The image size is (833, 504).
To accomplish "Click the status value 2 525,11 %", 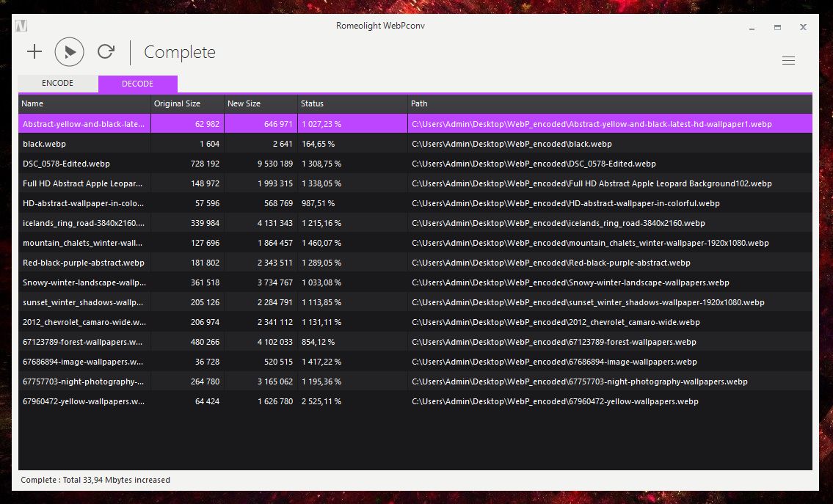I will [x=321, y=401].
